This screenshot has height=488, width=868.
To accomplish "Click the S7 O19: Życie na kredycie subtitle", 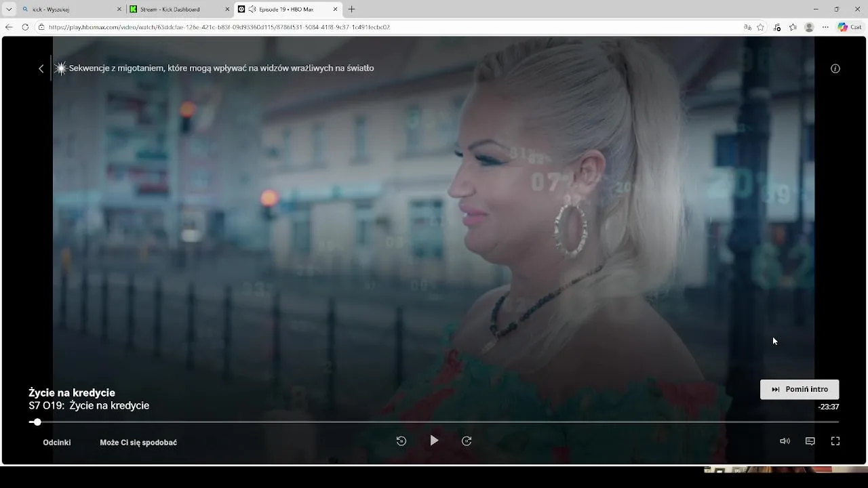I will pyautogui.click(x=89, y=405).
